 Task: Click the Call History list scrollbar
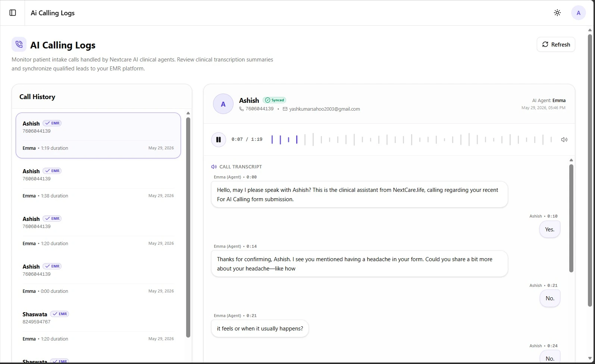(188, 227)
